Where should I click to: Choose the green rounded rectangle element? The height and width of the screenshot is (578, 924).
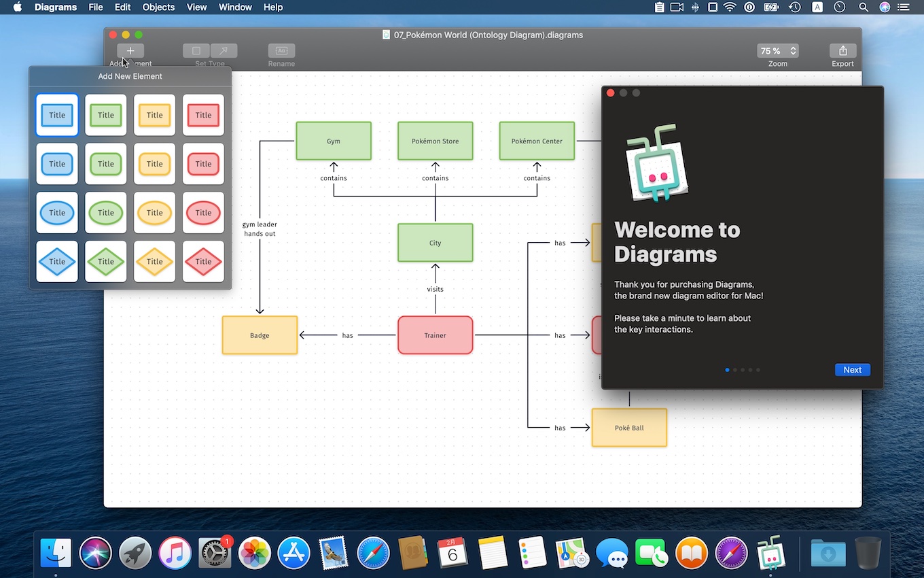pos(106,164)
